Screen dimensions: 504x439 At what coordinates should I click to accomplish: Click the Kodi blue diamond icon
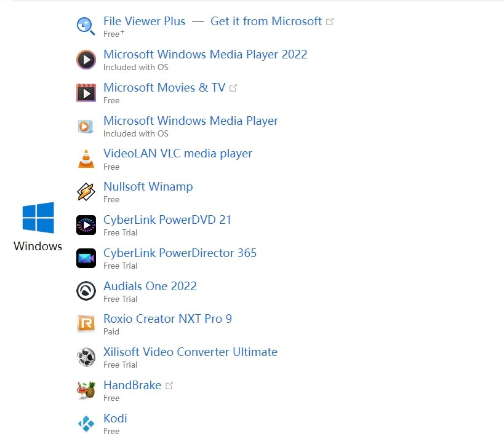[x=86, y=424]
